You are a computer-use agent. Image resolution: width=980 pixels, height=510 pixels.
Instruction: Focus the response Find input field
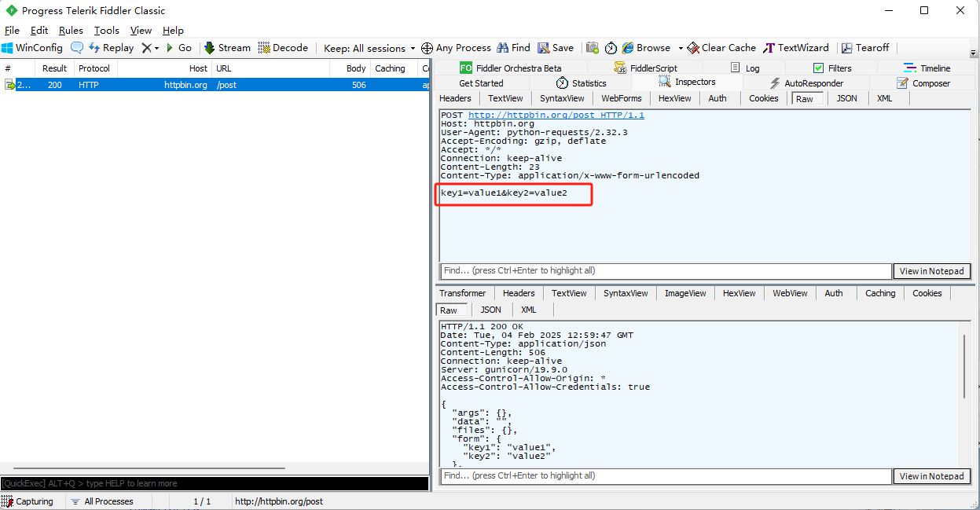[666, 475]
